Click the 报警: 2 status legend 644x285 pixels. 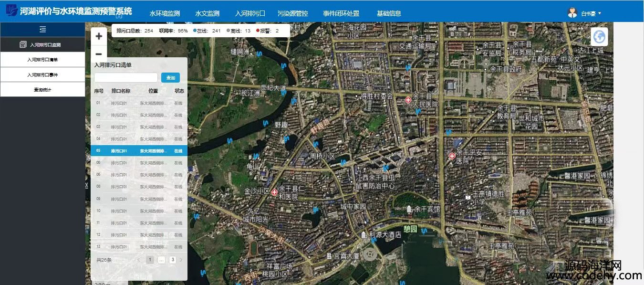[267, 31]
